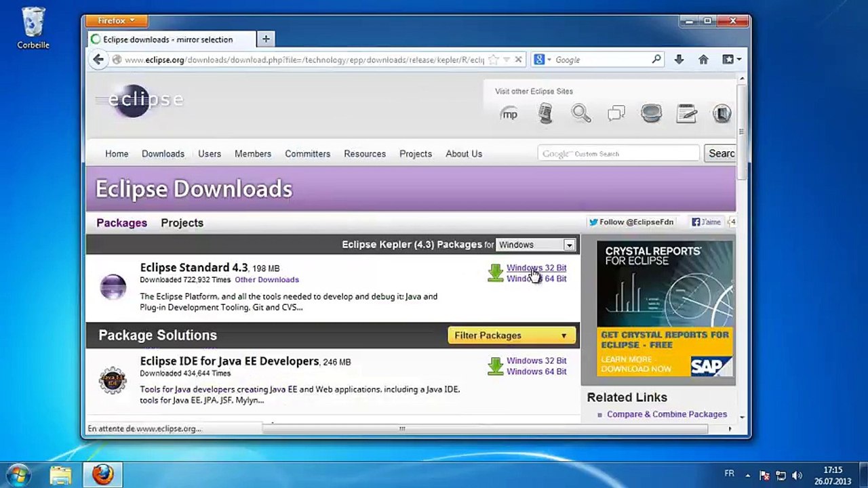868x488 pixels.
Task: Click the Facebook J'aime button
Action: [x=707, y=222]
